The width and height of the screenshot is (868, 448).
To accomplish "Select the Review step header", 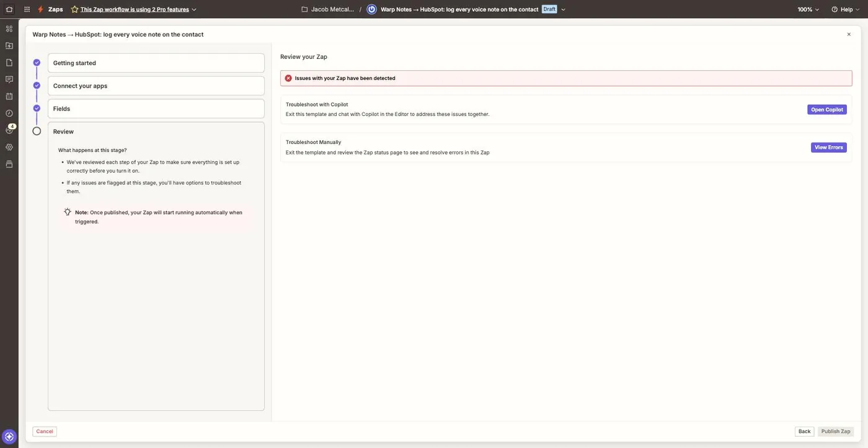I will pos(156,132).
